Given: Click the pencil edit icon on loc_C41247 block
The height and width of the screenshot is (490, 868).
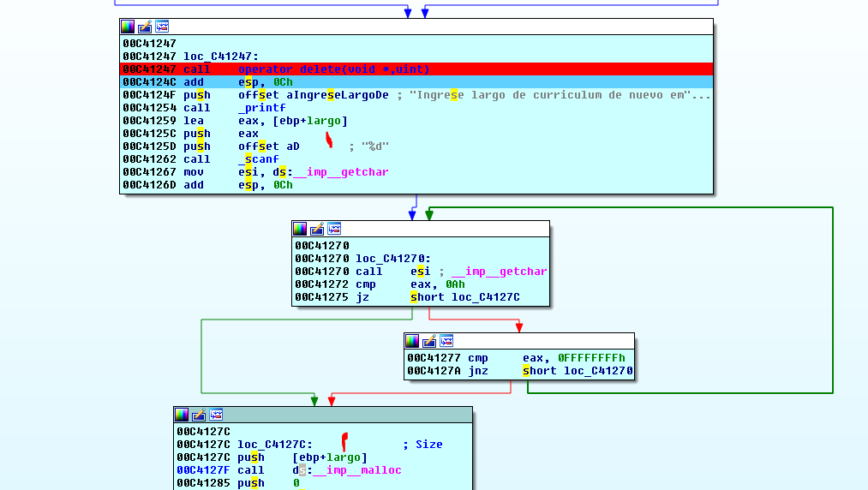Looking at the screenshot, I should click(x=145, y=27).
